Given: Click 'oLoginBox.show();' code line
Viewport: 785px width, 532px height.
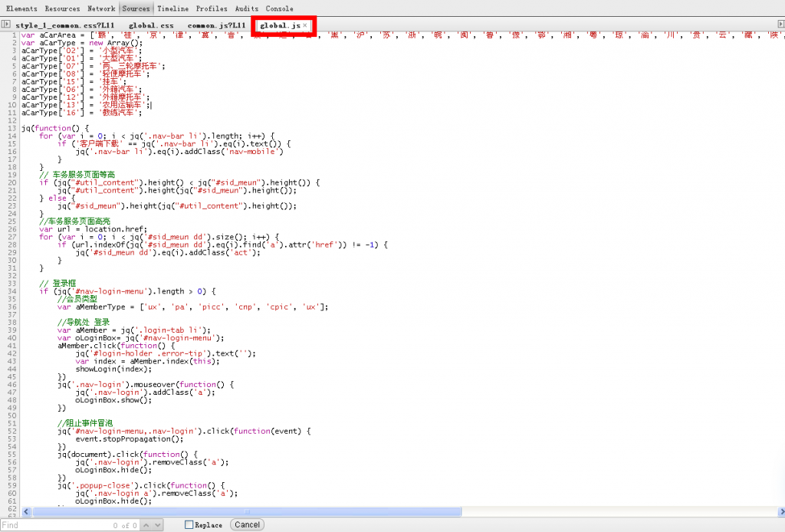Looking at the screenshot, I should (x=113, y=400).
